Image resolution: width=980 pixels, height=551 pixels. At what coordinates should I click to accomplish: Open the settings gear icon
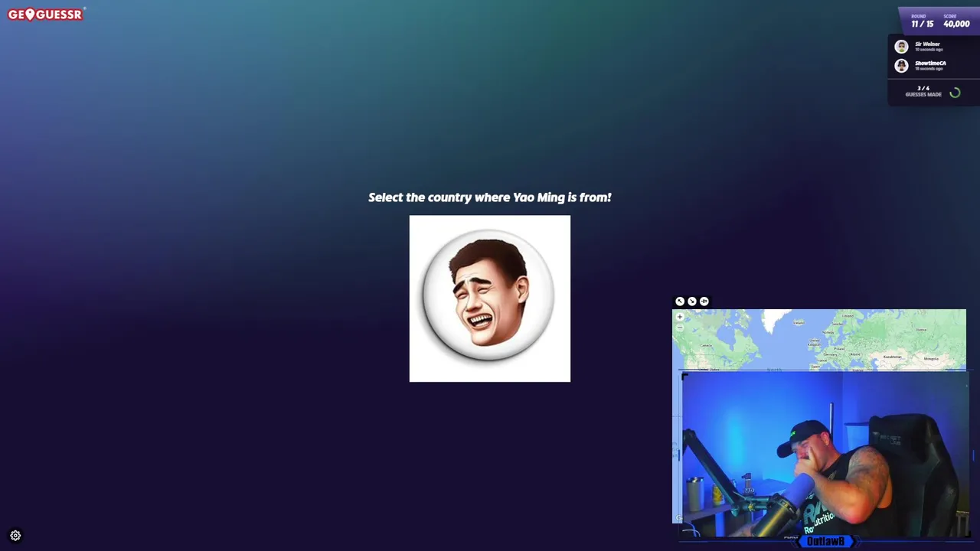(x=15, y=536)
